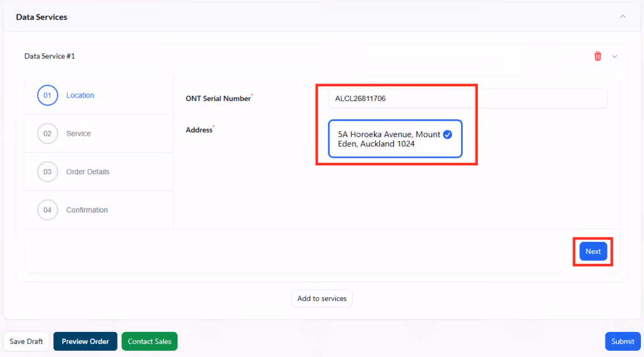The height and width of the screenshot is (357, 644).
Task: Select step 01 circle
Action: tap(48, 95)
